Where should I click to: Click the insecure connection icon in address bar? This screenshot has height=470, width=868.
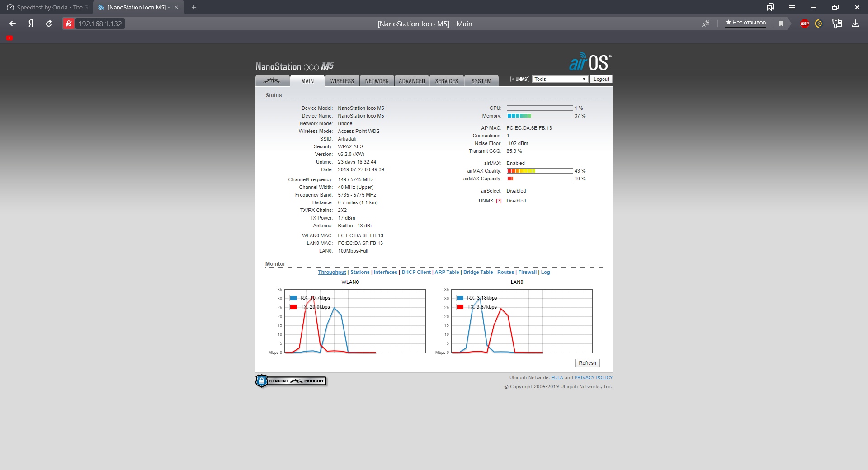click(69, 23)
